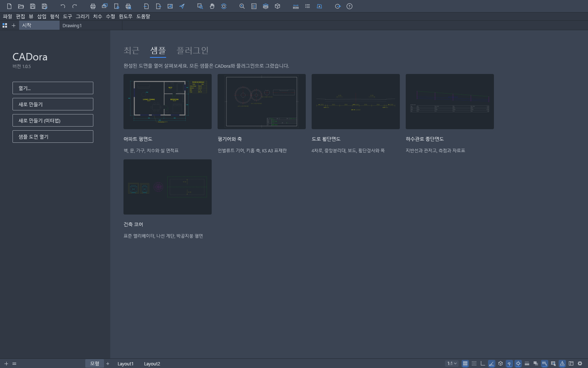The height and width of the screenshot is (368, 588).
Task: Click the 새로 만들기 button
Action: tap(53, 104)
